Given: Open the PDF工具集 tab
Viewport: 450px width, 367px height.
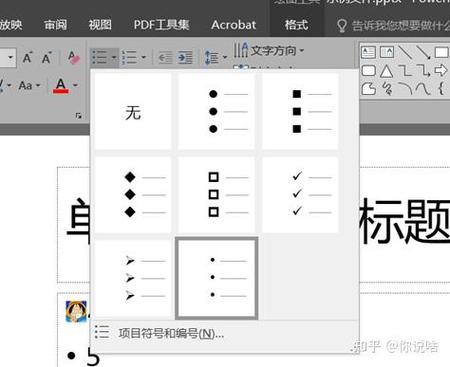Looking at the screenshot, I should [x=161, y=25].
